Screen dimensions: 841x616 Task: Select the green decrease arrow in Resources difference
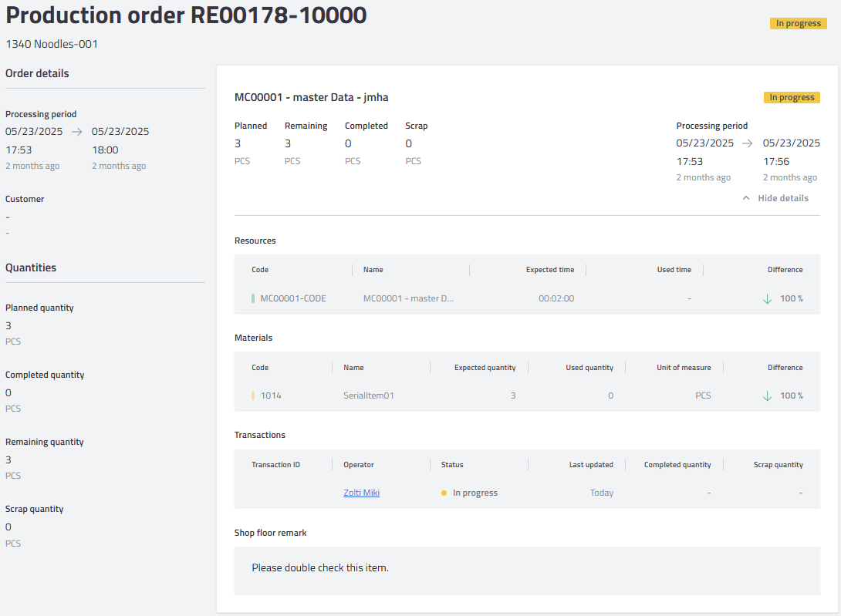(767, 298)
